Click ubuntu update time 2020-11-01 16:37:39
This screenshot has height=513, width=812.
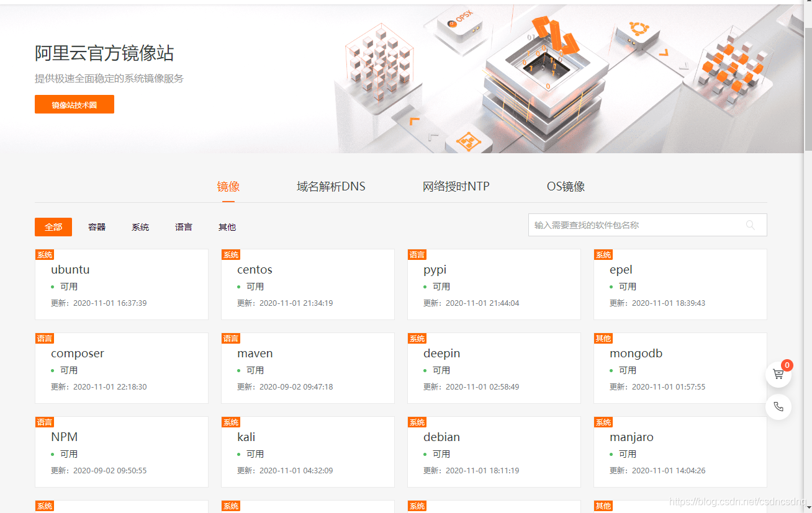coord(110,303)
